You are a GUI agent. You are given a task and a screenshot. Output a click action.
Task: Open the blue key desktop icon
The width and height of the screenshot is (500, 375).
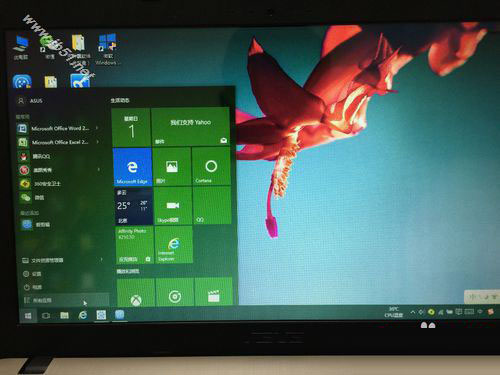click(x=80, y=81)
